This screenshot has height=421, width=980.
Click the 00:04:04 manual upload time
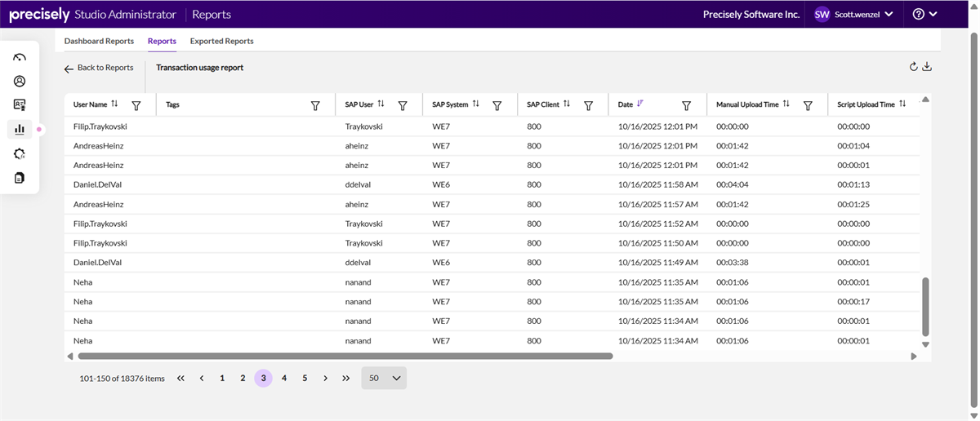pos(732,184)
